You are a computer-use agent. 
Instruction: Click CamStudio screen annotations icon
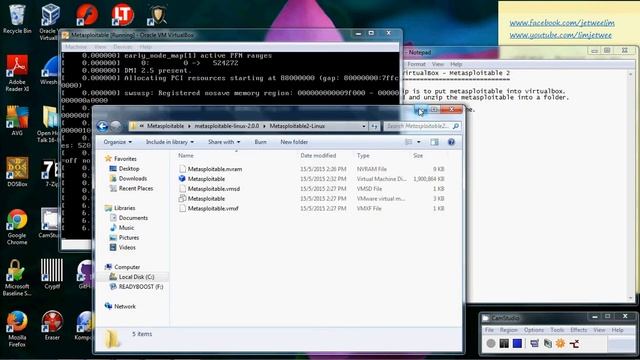click(547, 344)
